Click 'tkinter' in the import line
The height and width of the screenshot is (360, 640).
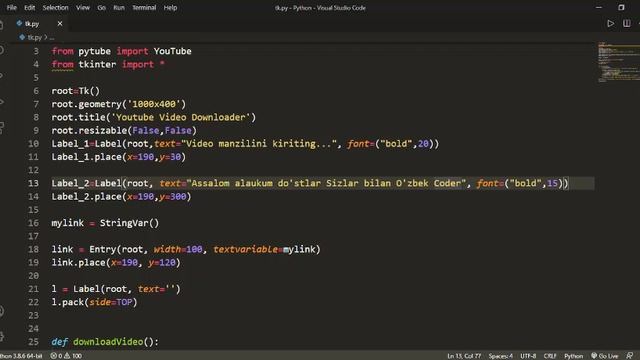tap(97, 64)
